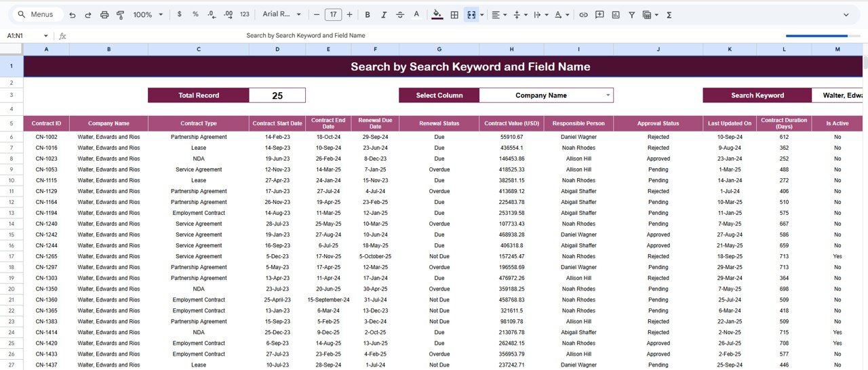Click the Approval Status header cell

pyautogui.click(x=658, y=123)
